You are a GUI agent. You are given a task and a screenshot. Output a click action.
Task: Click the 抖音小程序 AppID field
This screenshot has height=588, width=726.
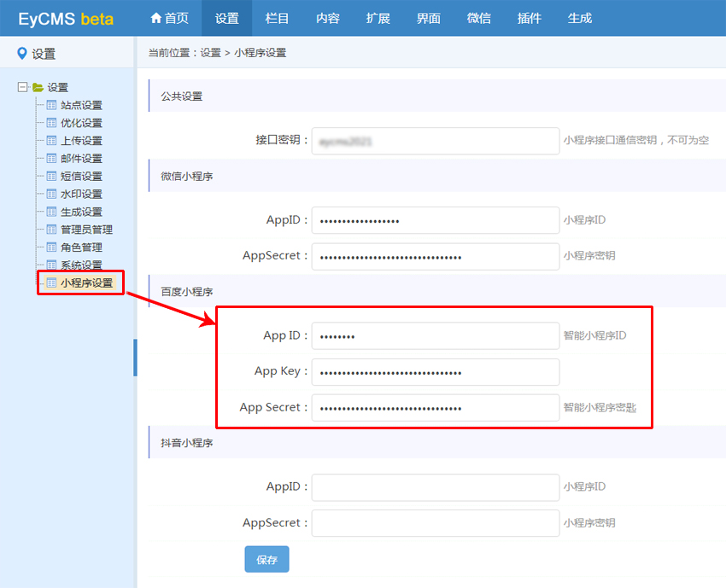coord(435,487)
